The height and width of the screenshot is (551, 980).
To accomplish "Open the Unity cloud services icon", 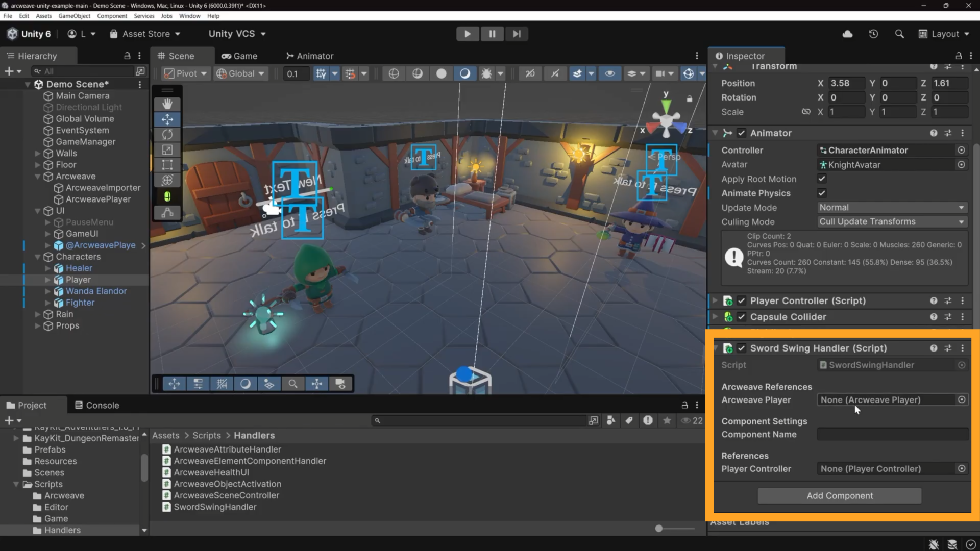I will click(847, 34).
